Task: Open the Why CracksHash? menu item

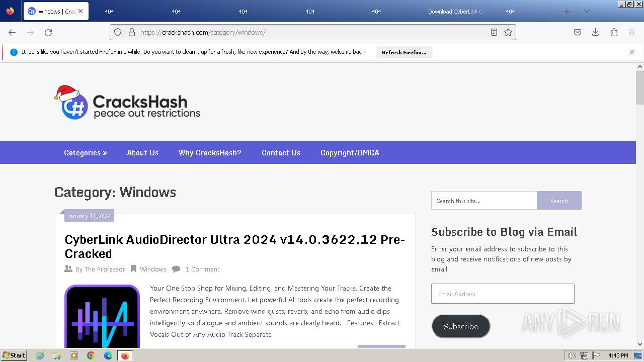Action: (x=210, y=153)
